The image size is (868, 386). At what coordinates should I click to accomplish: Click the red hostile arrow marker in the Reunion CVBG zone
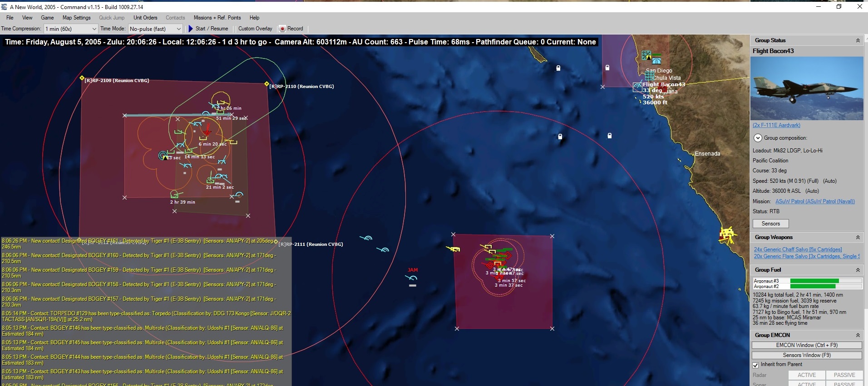207,131
